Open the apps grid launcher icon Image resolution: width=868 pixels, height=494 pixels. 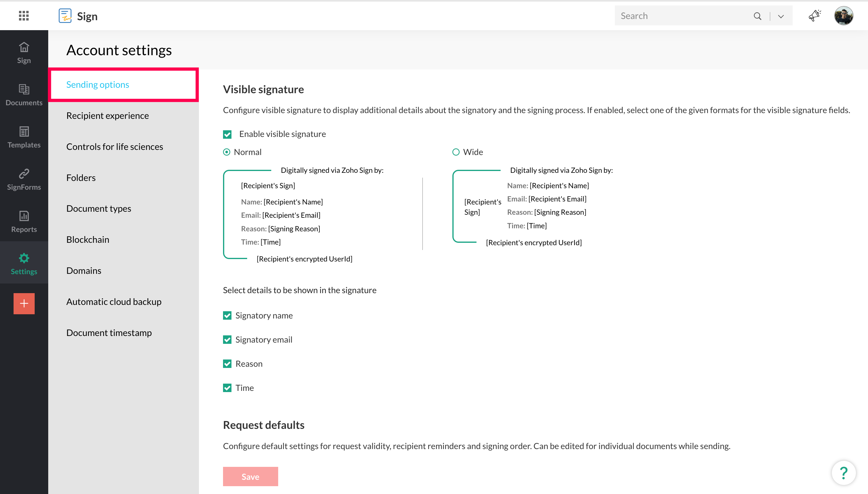[24, 16]
